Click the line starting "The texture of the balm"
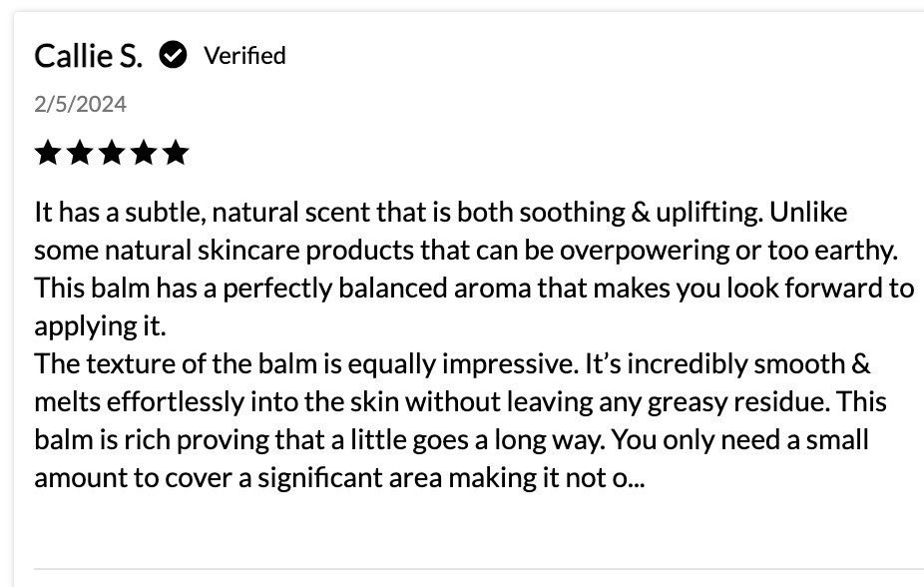The height and width of the screenshot is (587, 924). (x=453, y=363)
